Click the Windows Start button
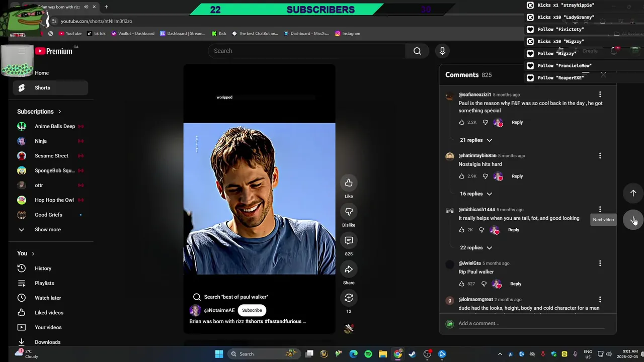Viewport: 644px width, 362px height. point(219,354)
